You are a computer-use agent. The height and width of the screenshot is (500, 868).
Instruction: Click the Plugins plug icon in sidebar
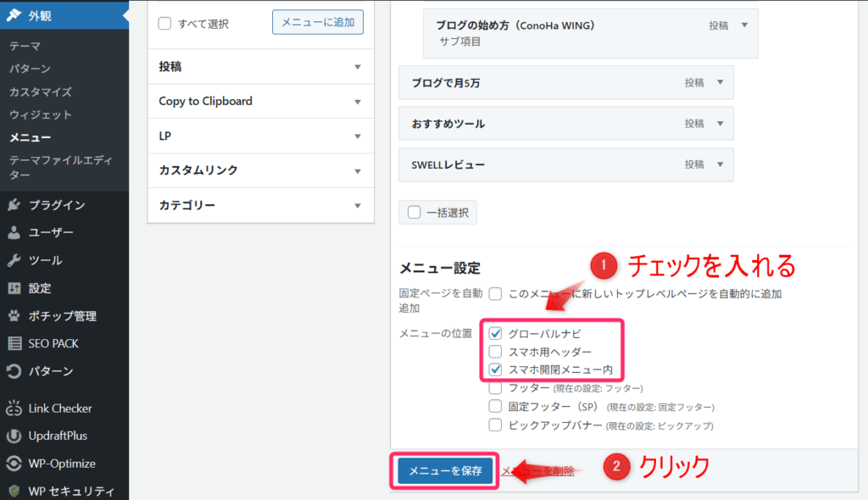[14, 205]
